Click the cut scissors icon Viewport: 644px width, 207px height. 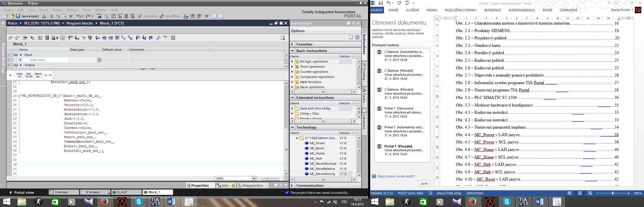(51, 16)
